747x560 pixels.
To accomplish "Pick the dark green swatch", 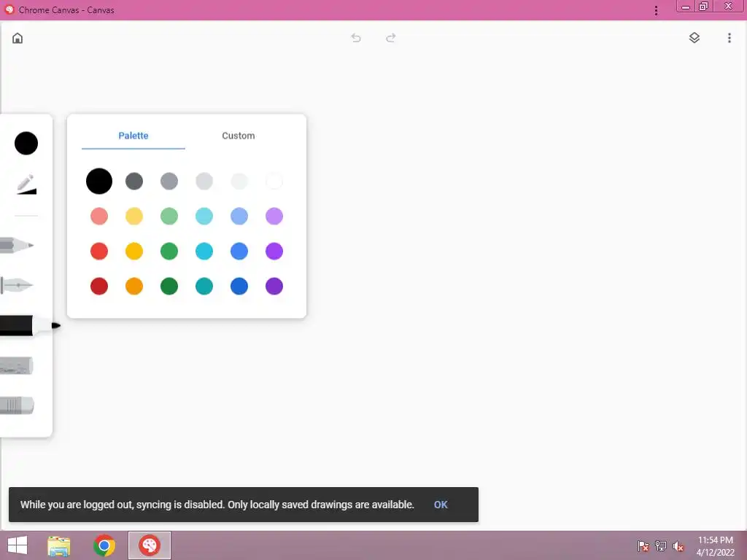I will tap(169, 286).
